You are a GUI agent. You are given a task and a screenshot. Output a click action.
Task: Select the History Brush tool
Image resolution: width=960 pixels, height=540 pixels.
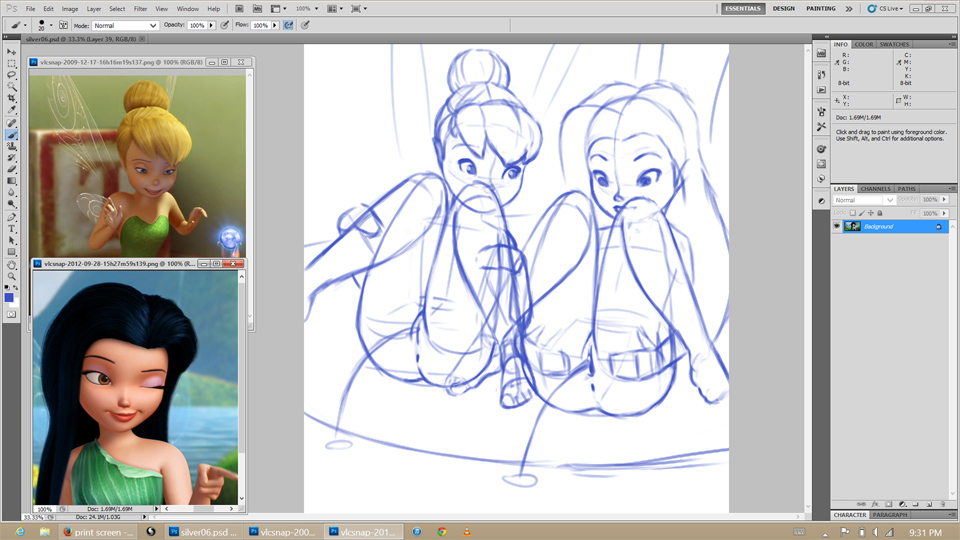coord(12,159)
